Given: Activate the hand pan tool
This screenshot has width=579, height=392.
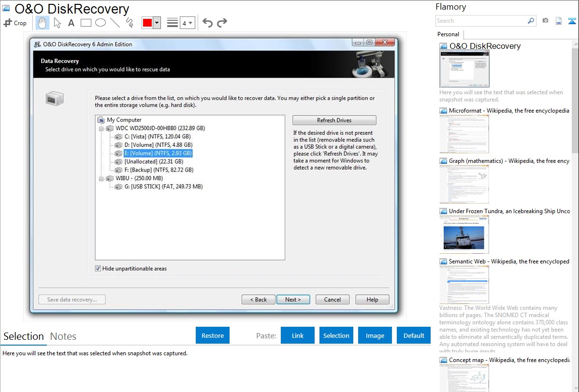Looking at the screenshot, I should click(x=42, y=23).
